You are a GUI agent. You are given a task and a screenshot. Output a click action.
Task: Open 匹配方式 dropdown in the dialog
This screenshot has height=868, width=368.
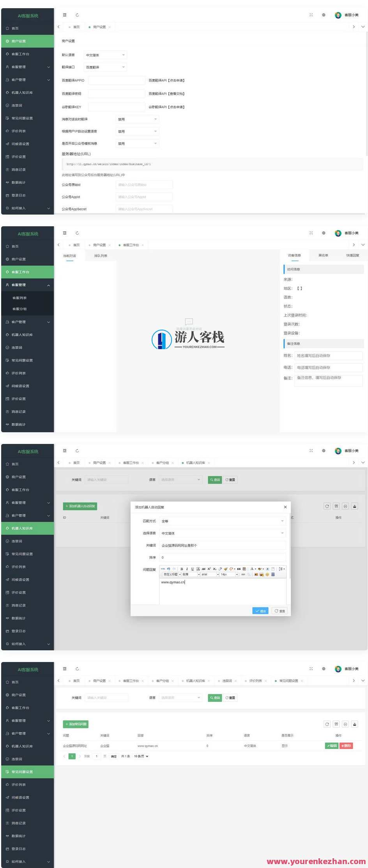click(223, 521)
